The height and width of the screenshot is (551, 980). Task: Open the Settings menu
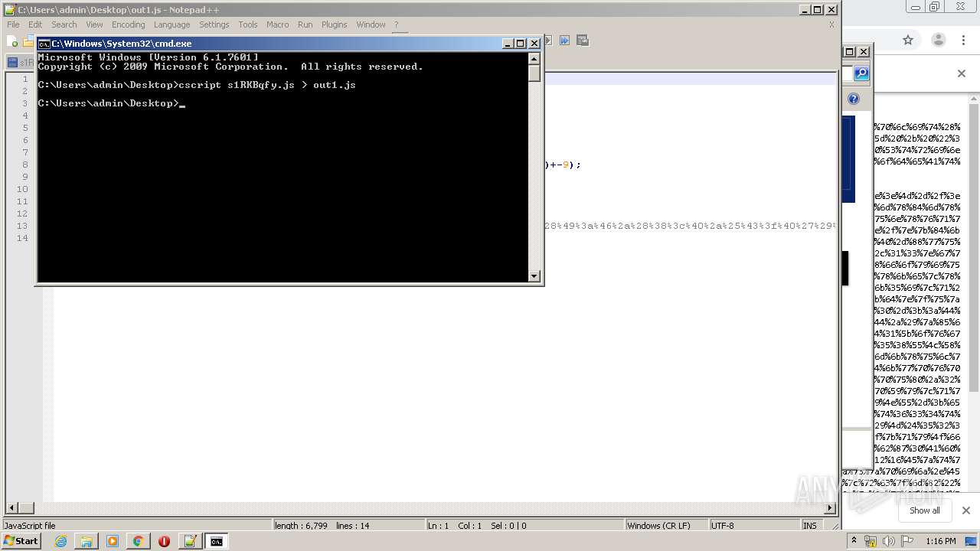coord(214,24)
